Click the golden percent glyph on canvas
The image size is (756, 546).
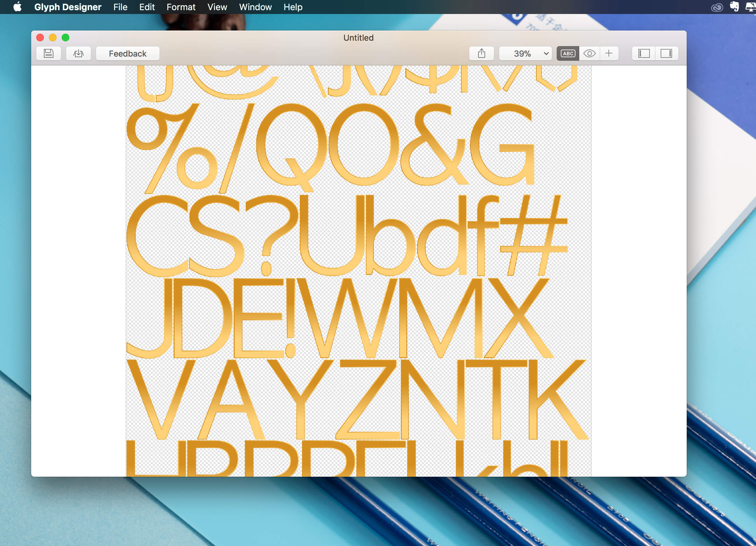point(172,148)
